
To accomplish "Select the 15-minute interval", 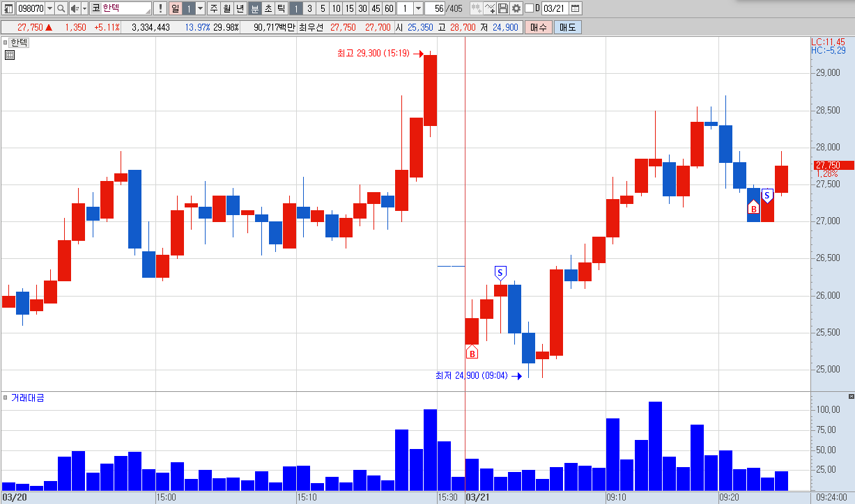I will [x=349, y=8].
